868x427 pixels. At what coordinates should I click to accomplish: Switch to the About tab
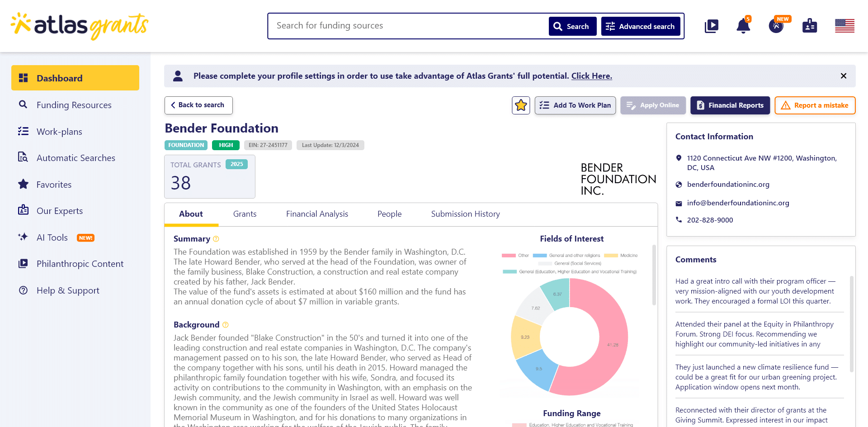[x=191, y=214]
